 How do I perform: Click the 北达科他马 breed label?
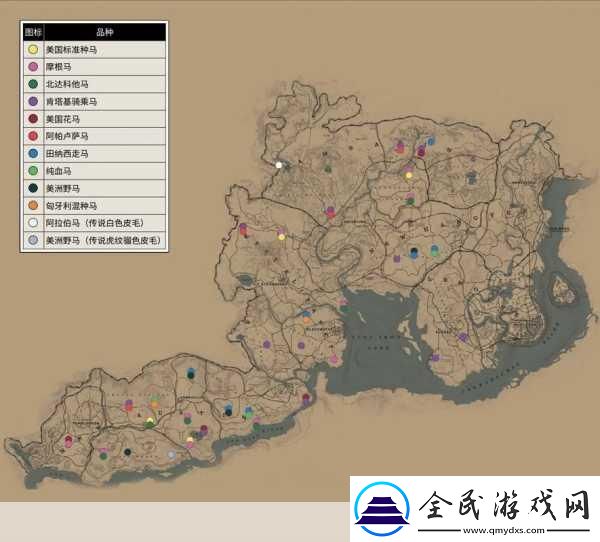point(67,84)
